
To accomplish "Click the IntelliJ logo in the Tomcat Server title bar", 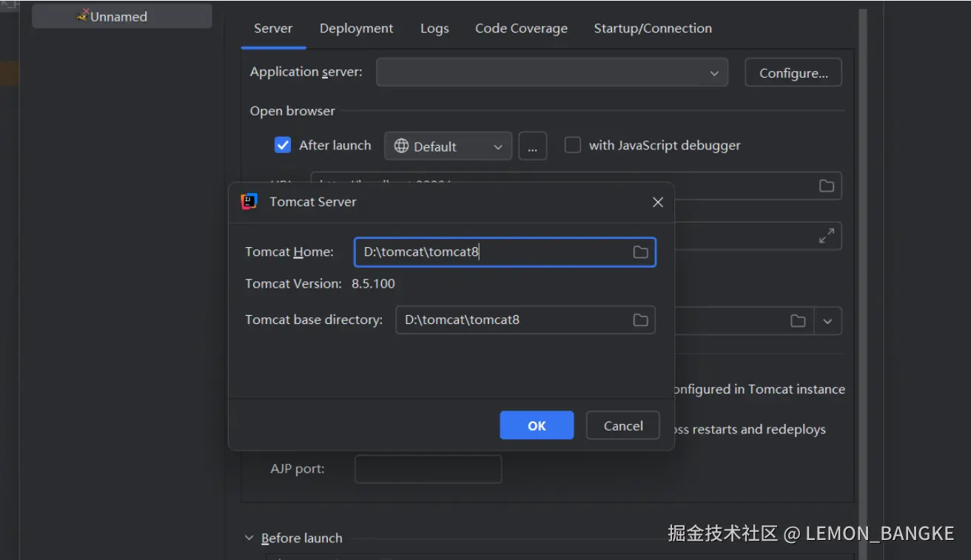I will [x=249, y=202].
